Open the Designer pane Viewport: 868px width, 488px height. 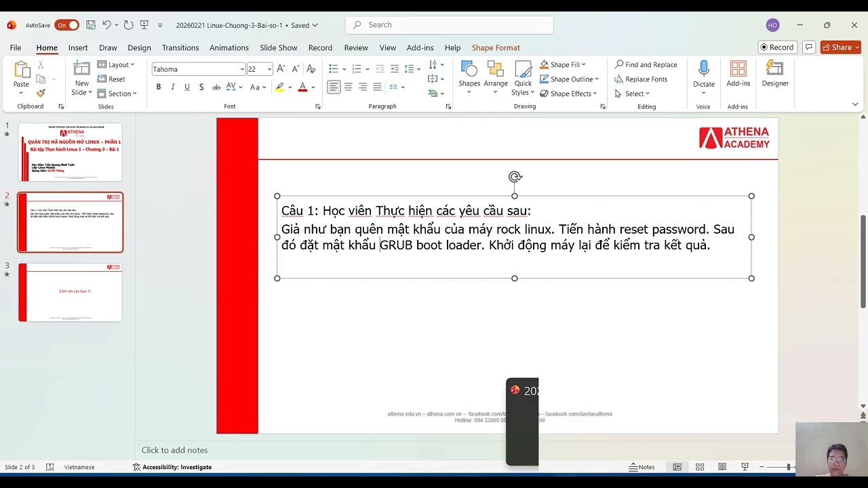coord(774,74)
